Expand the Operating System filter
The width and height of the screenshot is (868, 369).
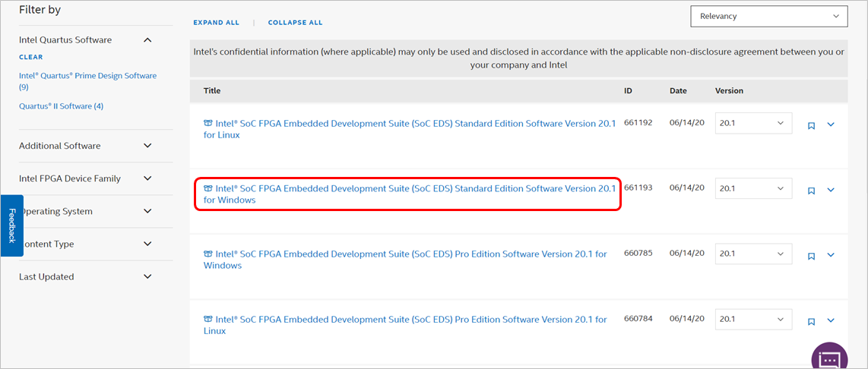point(147,211)
